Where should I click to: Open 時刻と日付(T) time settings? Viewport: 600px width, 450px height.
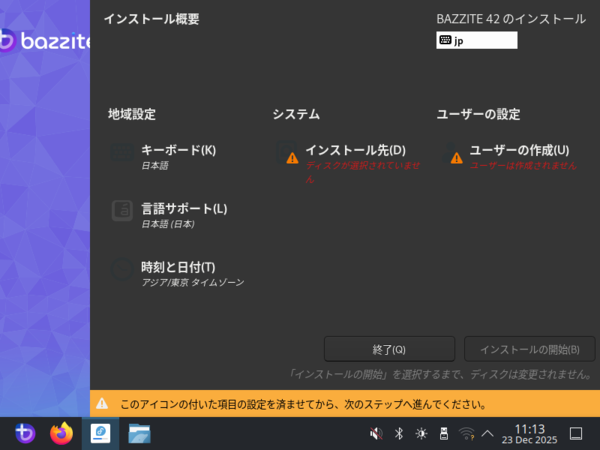(178, 267)
